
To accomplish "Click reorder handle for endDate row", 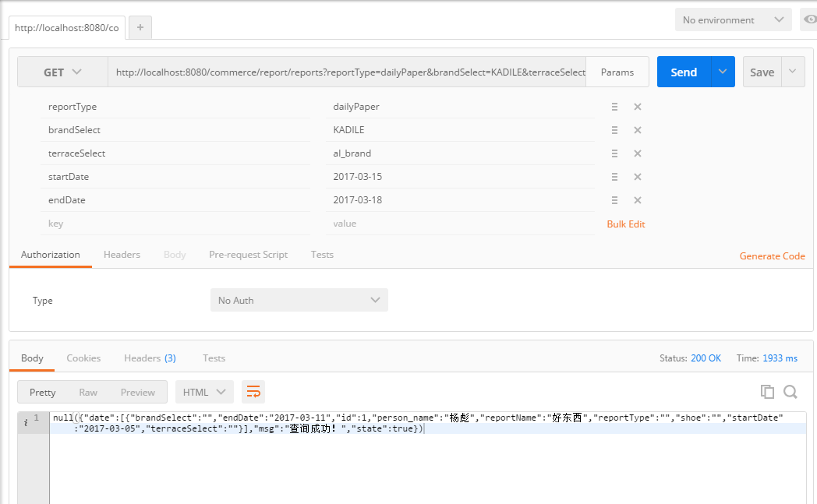I will [x=615, y=200].
